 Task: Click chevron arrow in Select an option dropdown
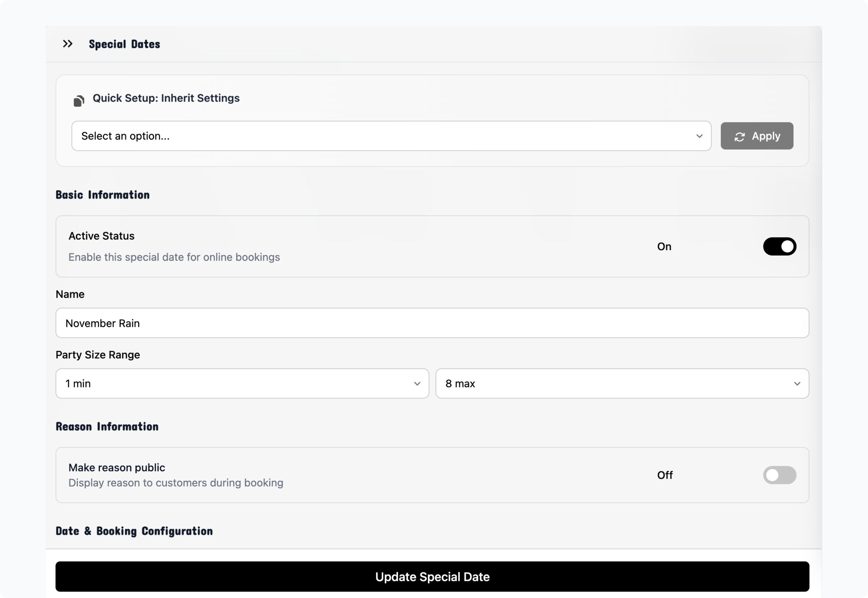pyautogui.click(x=699, y=136)
